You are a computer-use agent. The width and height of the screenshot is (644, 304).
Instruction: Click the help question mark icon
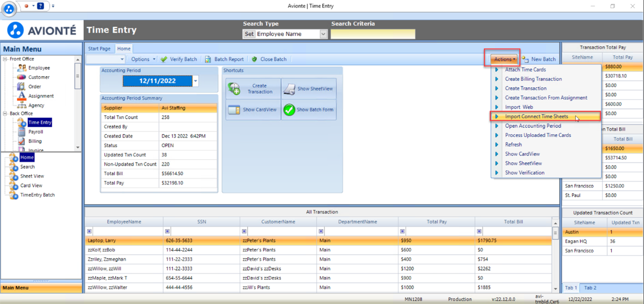point(41,6)
